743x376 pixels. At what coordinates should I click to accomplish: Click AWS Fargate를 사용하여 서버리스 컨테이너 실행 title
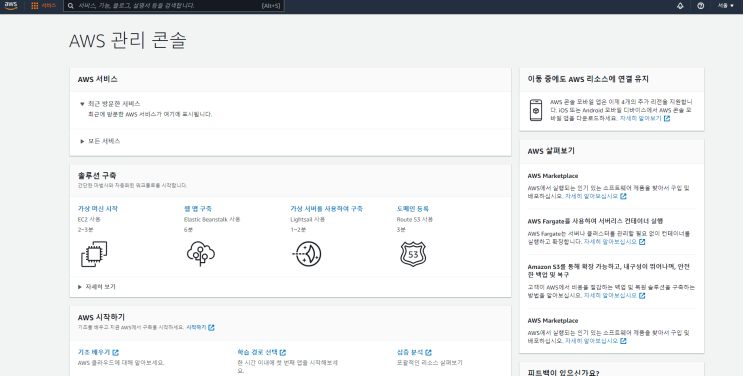coord(595,221)
